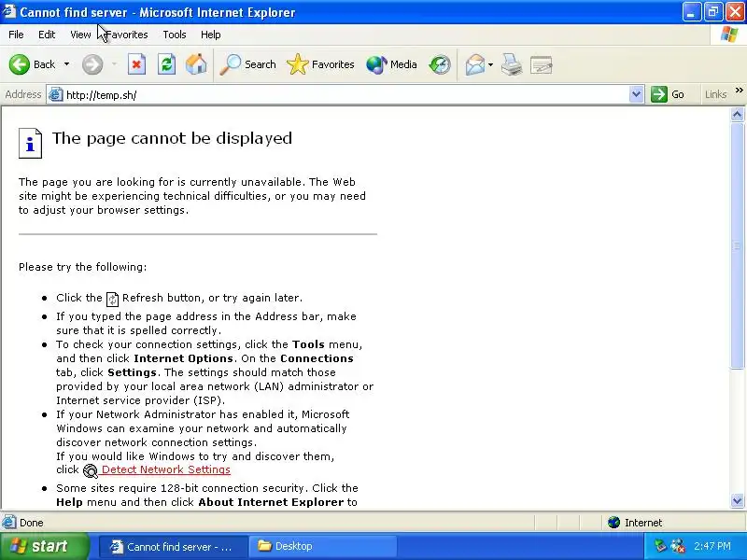This screenshot has width=747, height=560.
Task: Click the scrollbar up arrow
Action: pos(737,114)
